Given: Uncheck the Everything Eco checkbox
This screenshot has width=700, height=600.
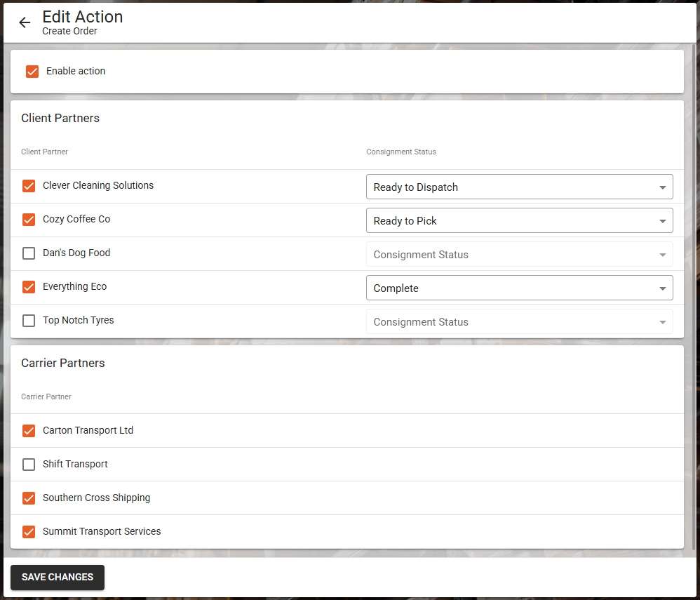Looking at the screenshot, I should (29, 287).
